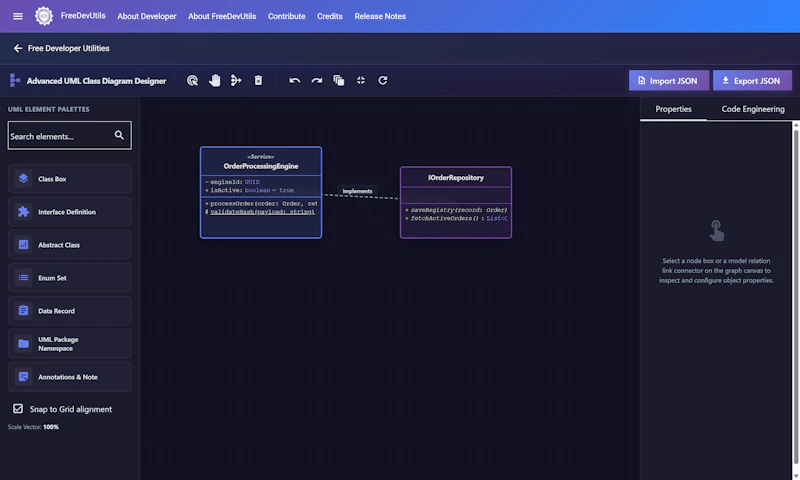Add an Abstract Class element
The image size is (800, 480).
pos(69,245)
